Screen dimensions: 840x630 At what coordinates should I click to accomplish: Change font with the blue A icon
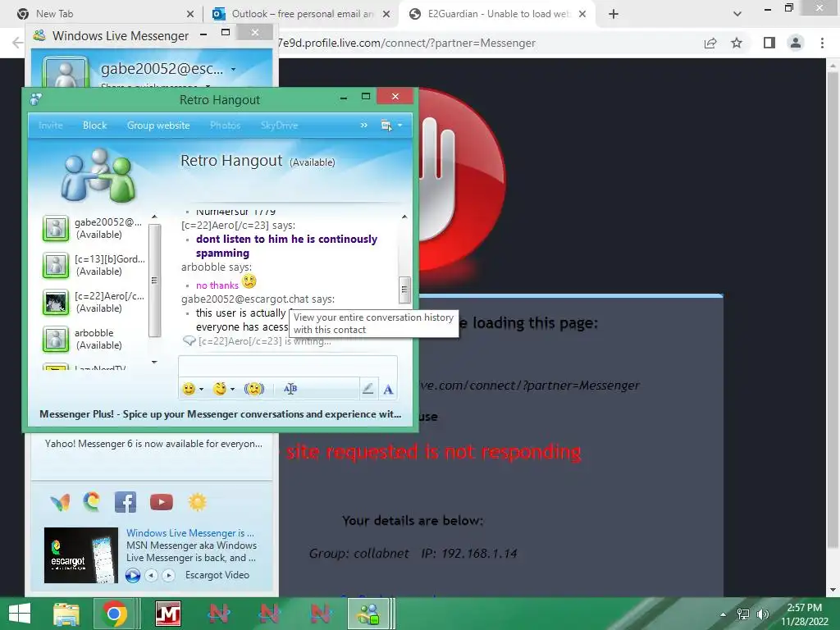(388, 390)
